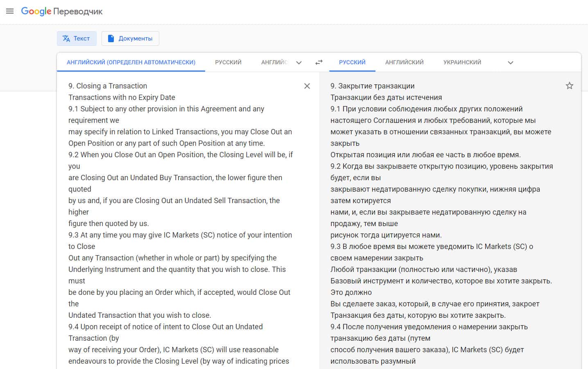Clear the source text with the X
Screen dimensions: 588x369
[307, 86]
